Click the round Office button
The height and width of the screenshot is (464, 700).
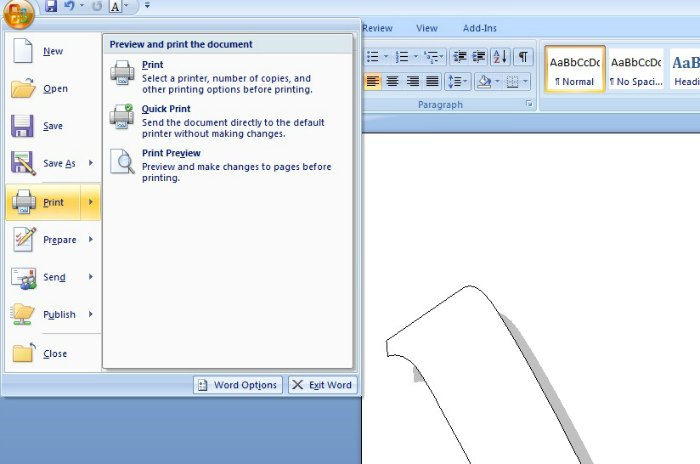(18, 14)
